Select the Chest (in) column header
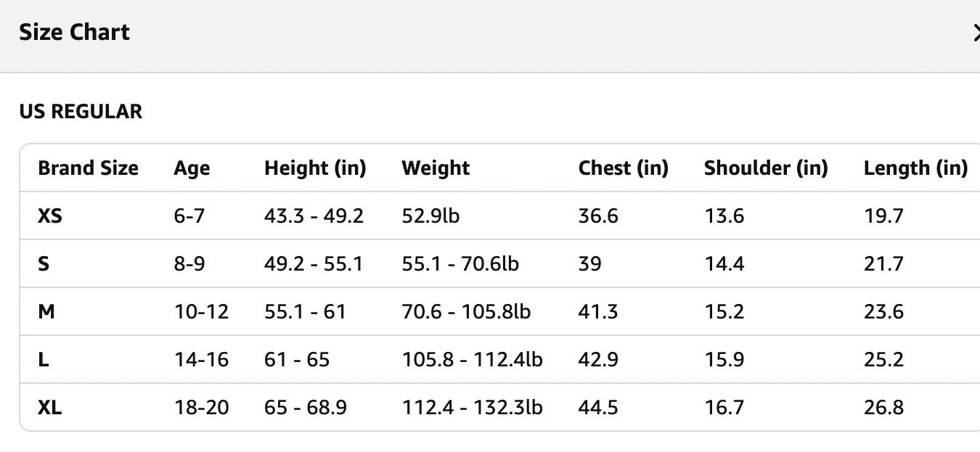The image size is (980, 452). 623,168
